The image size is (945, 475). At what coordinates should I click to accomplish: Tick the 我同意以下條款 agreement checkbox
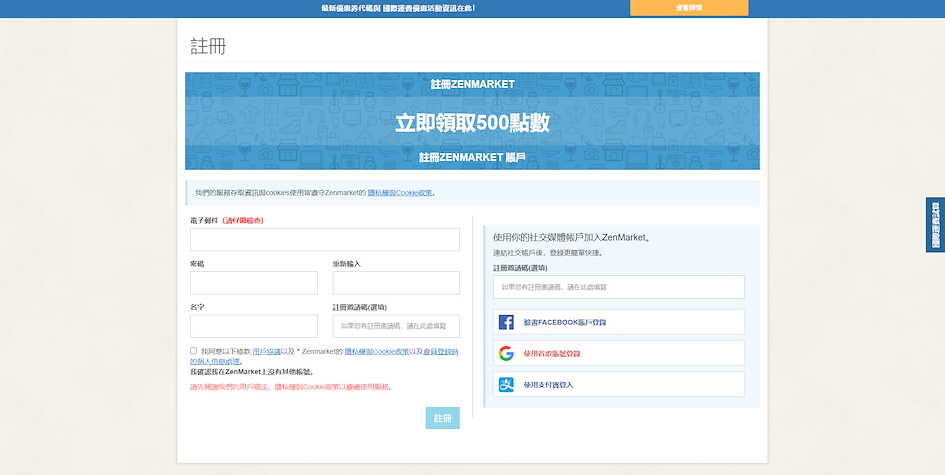[x=193, y=350]
